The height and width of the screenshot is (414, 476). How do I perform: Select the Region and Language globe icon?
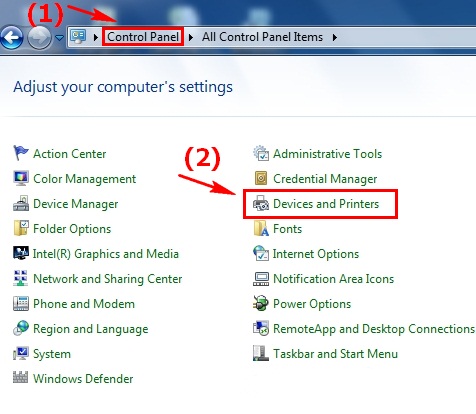coord(21,328)
